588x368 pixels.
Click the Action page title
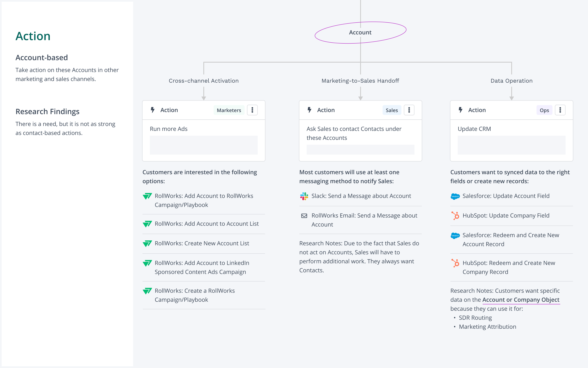pos(33,36)
